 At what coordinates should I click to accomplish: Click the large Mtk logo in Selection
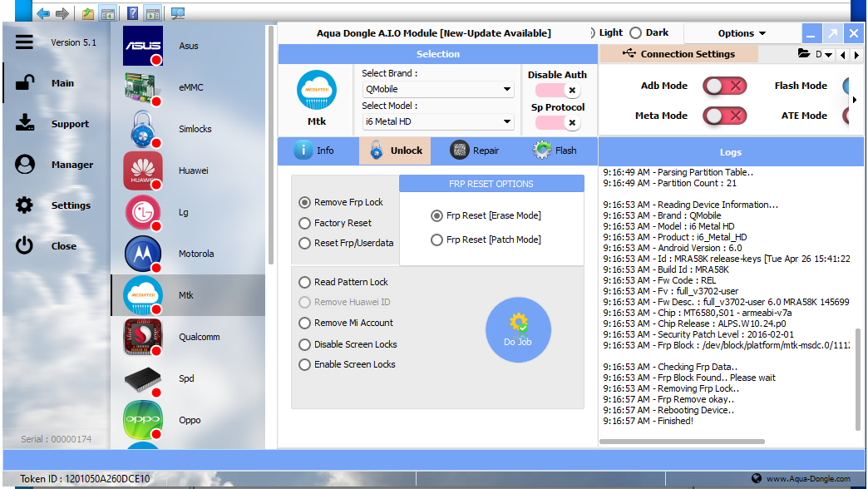(317, 90)
